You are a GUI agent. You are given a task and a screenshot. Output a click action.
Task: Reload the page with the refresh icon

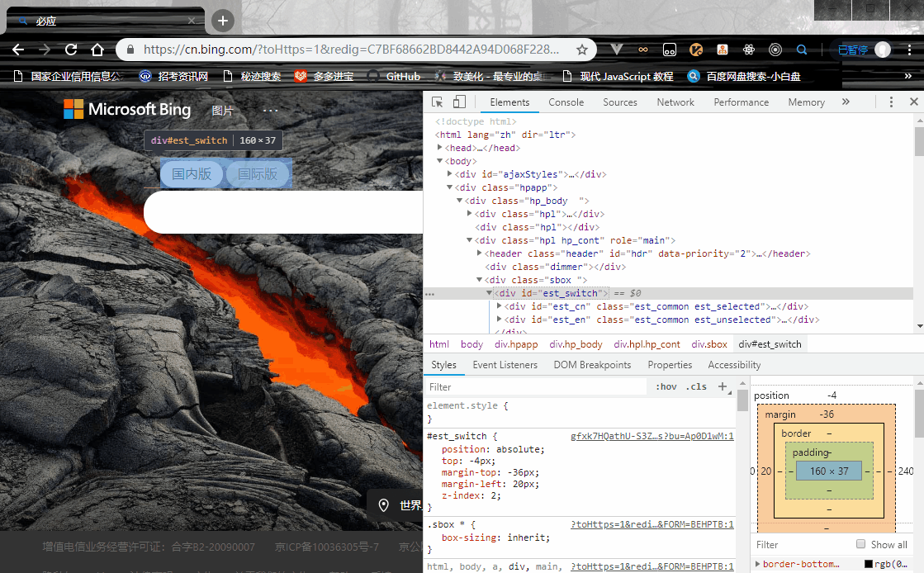[x=71, y=50]
